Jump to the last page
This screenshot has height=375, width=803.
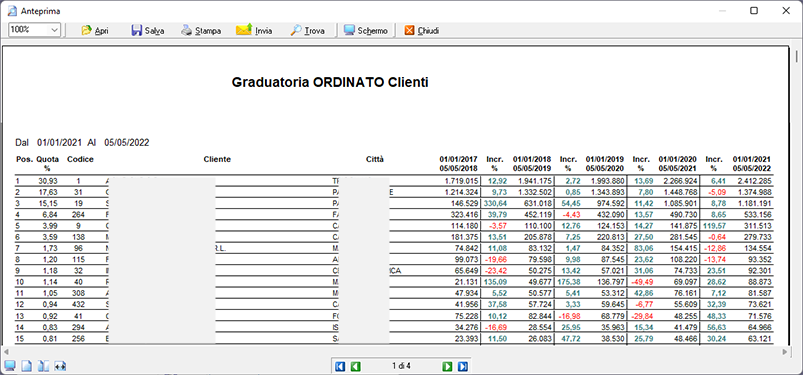[463, 366]
